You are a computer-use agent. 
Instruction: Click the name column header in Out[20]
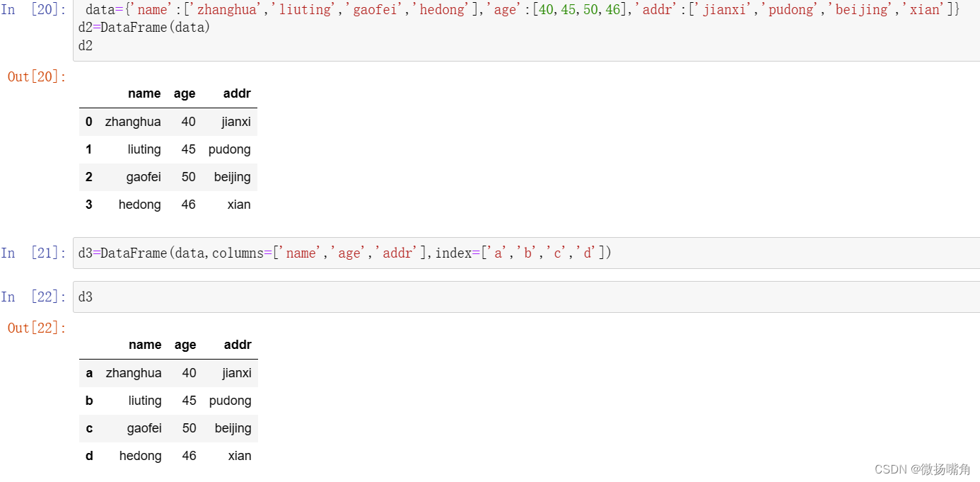point(144,93)
